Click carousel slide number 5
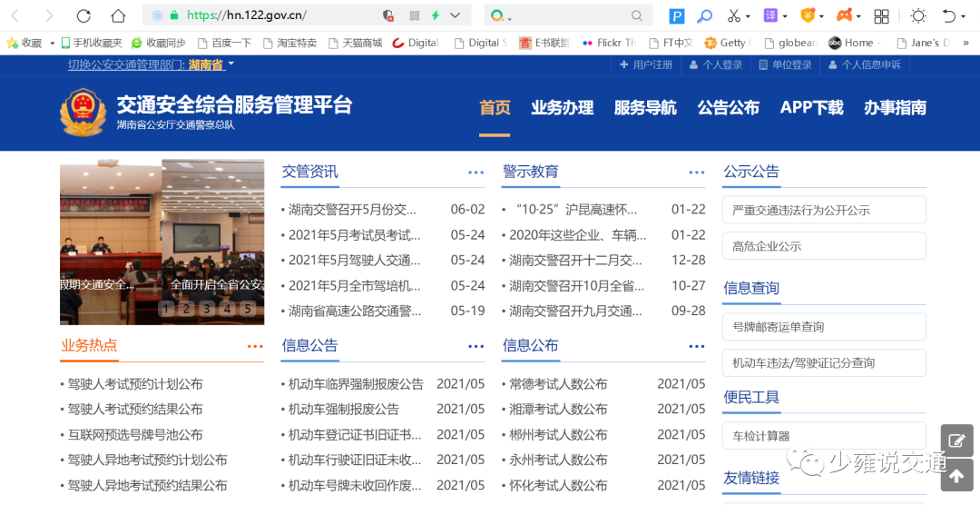The image size is (980, 505). pos(248,309)
